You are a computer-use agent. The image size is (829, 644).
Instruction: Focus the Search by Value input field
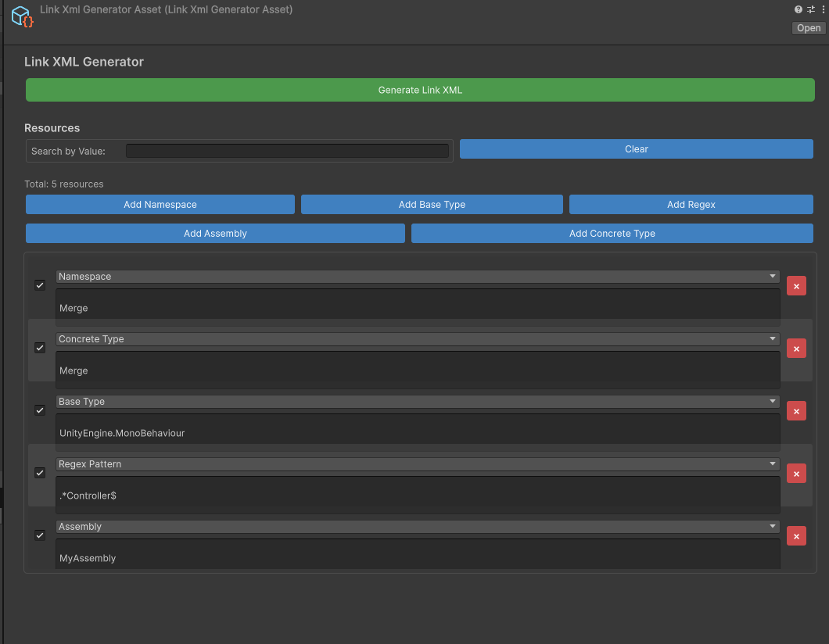pyautogui.click(x=287, y=151)
